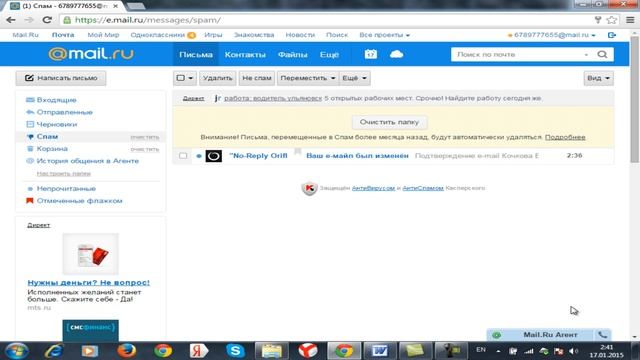
Task: Tick the select-all checkbox in toolbar
Action: tap(180, 78)
